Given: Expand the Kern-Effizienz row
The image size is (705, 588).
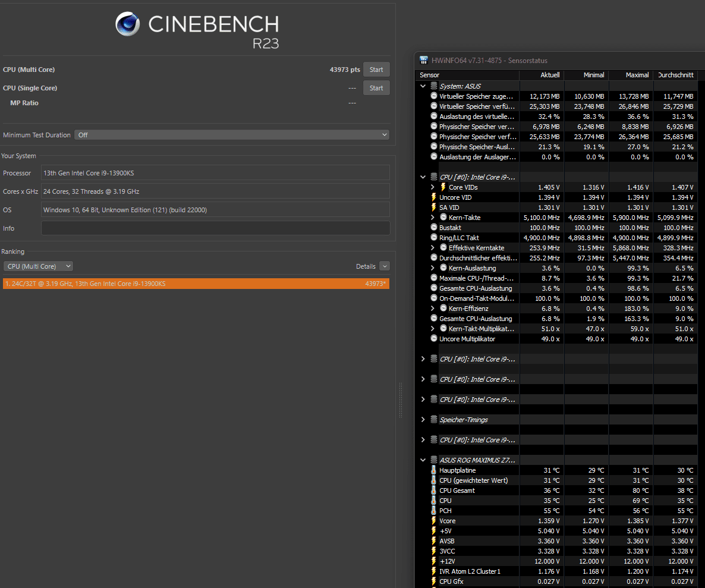Looking at the screenshot, I should pos(433,309).
